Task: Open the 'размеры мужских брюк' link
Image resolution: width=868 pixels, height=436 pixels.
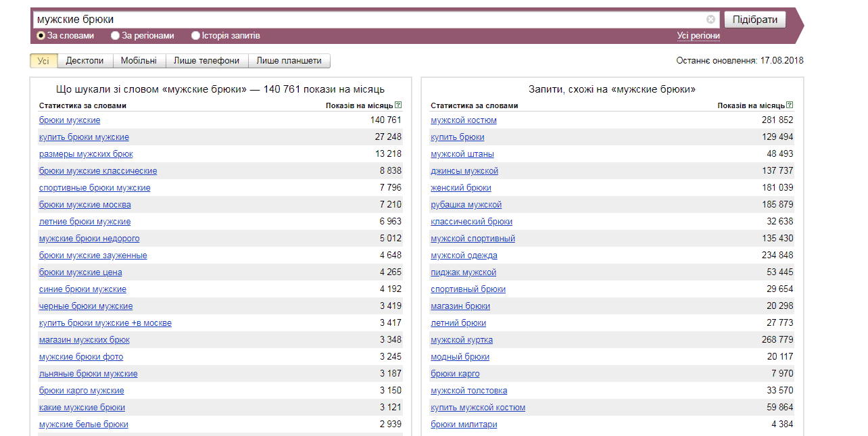Action: (86, 154)
